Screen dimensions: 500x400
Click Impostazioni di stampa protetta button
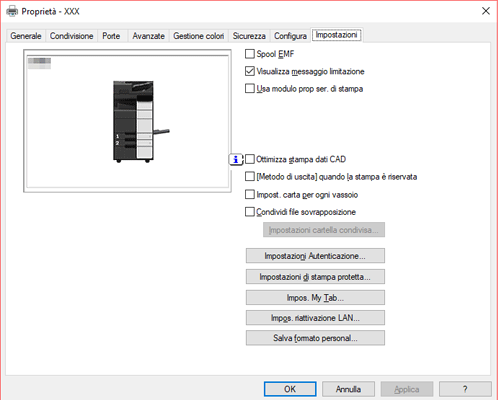(315, 277)
